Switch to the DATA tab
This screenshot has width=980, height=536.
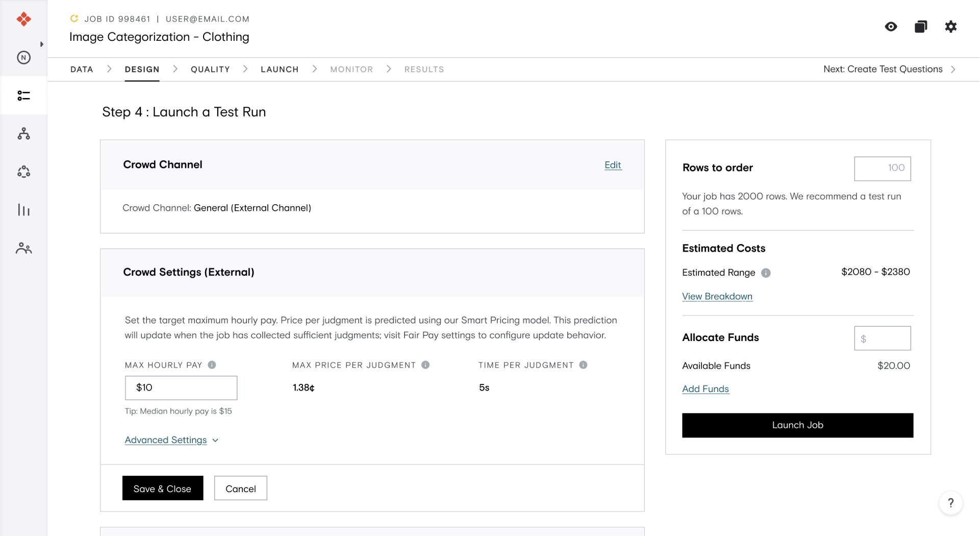(82, 69)
